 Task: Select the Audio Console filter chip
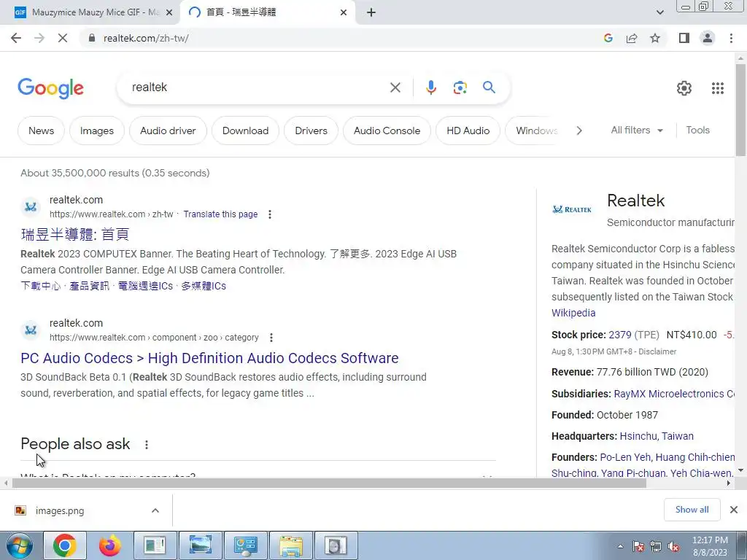tap(387, 131)
